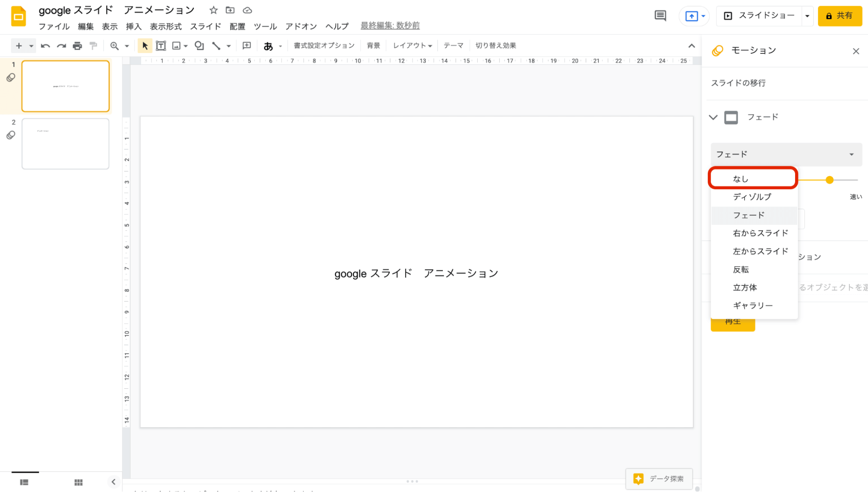
Task: Click the テーマ button
Action: coord(453,46)
